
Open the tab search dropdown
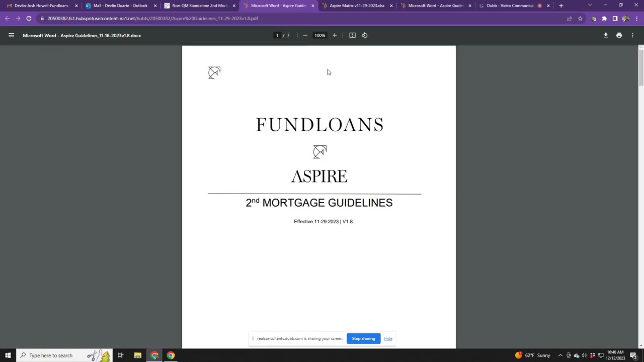pos(590,6)
